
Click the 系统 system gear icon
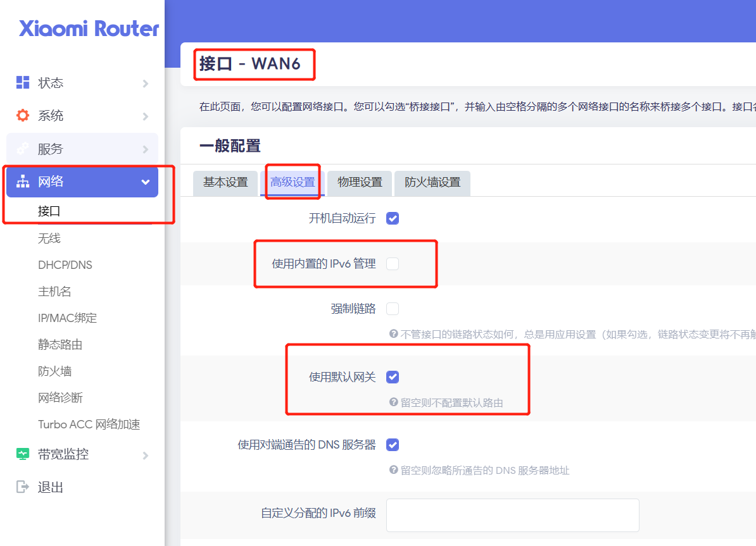click(x=22, y=115)
